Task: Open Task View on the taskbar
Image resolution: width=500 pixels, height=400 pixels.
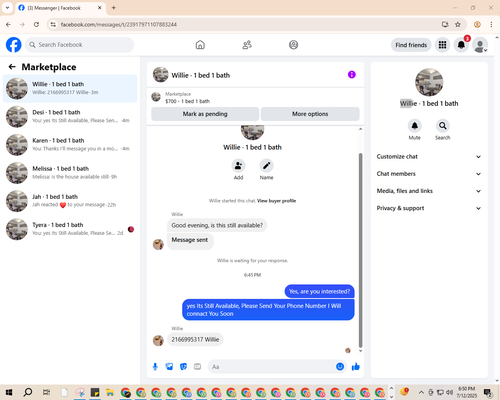Action: [46, 392]
